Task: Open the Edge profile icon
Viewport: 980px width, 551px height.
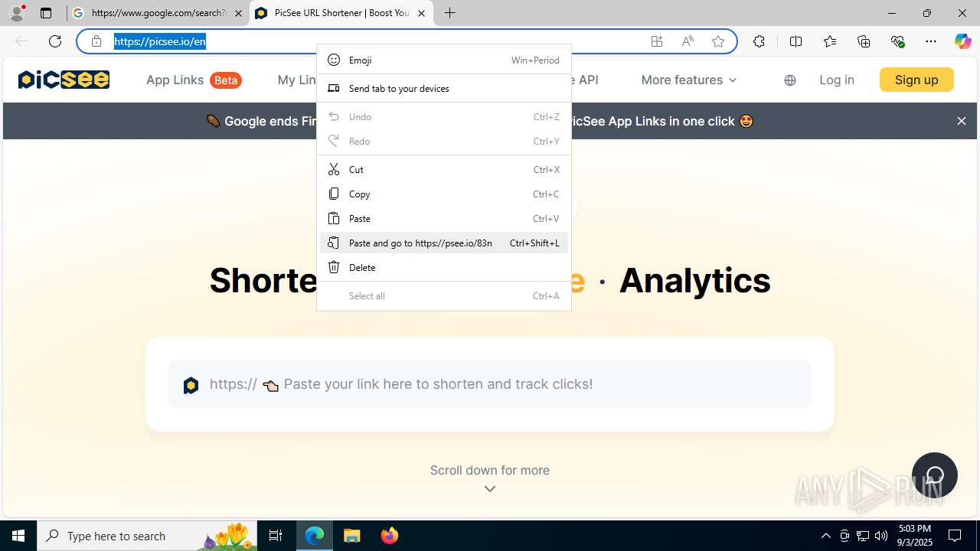Action: [x=17, y=13]
